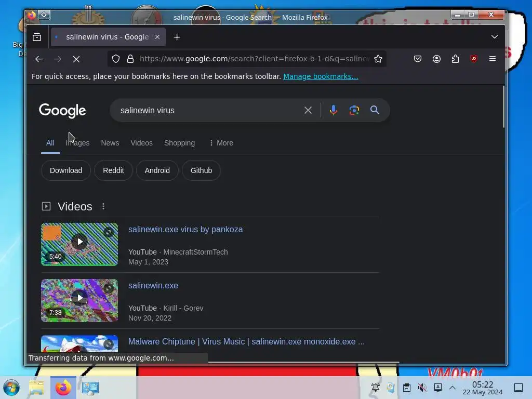
Task: Bookmark this page with star icon
Action: point(378,59)
